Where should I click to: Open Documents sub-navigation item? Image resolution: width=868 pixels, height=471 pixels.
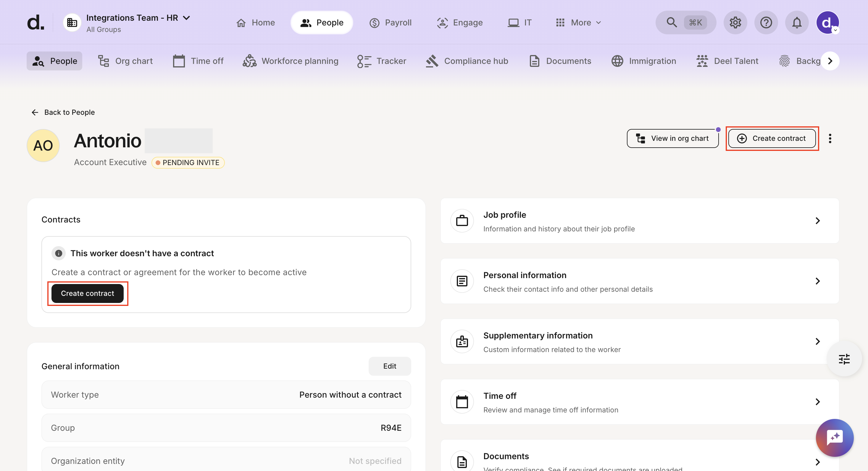pos(560,61)
